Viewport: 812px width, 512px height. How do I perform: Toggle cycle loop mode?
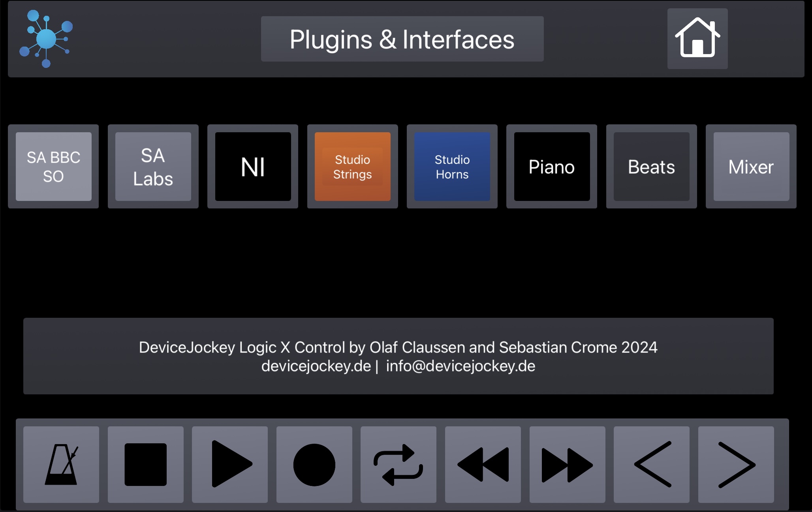coord(398,464)
